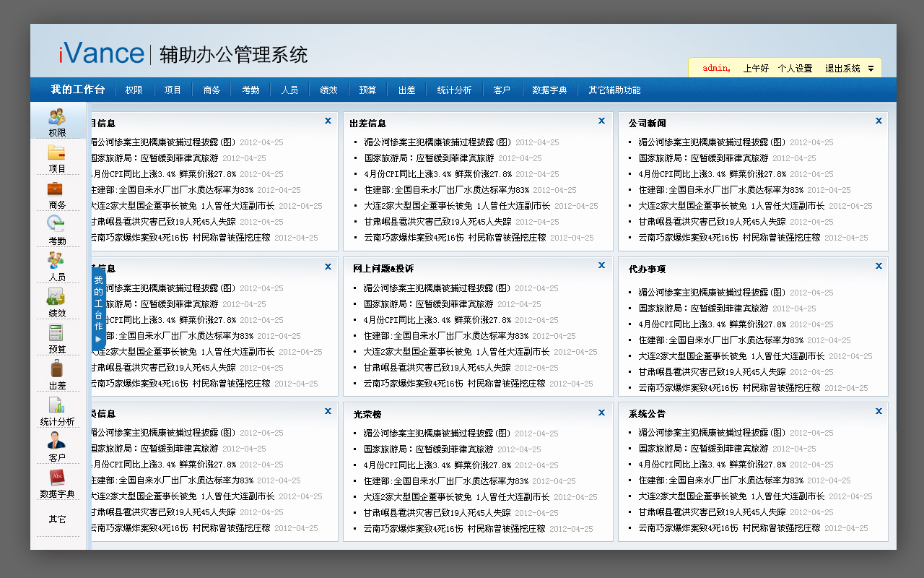
Task: Open 数据字典 in the top navigation bar
Action: [x=549, y=90]
